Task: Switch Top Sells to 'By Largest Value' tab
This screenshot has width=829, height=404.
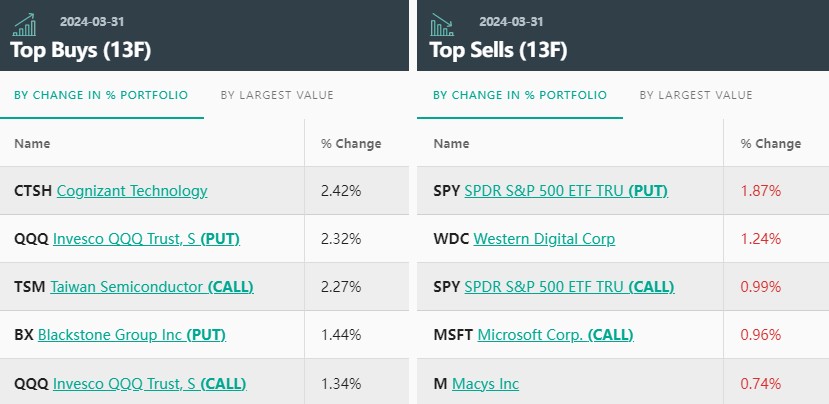Action: click(x=696, y=95)
